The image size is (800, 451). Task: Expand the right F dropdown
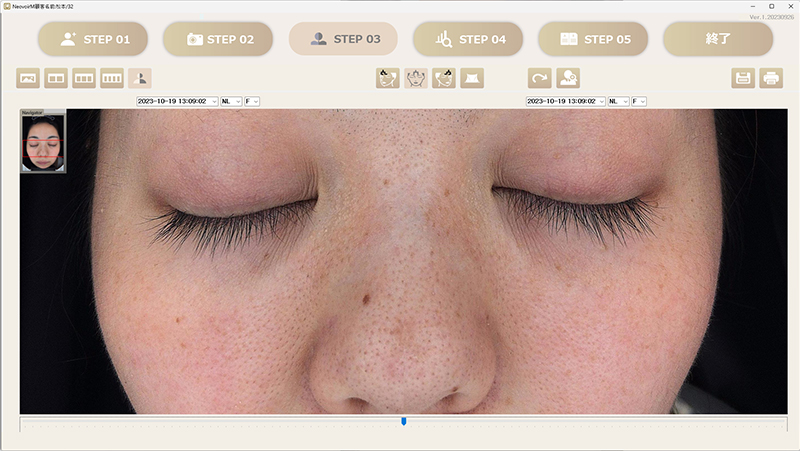point(643,101)
